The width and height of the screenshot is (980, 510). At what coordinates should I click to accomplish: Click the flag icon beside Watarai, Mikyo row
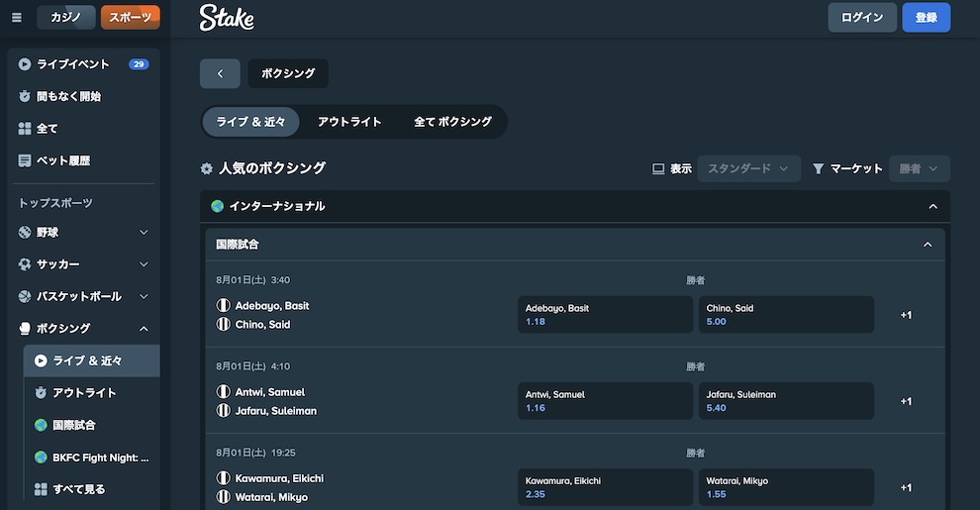pos(223,497)
